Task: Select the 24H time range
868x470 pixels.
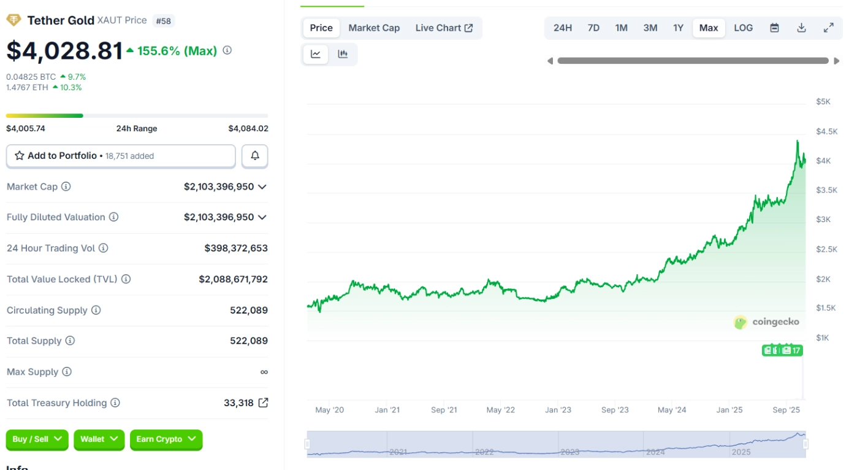Action: click(562, 28)
